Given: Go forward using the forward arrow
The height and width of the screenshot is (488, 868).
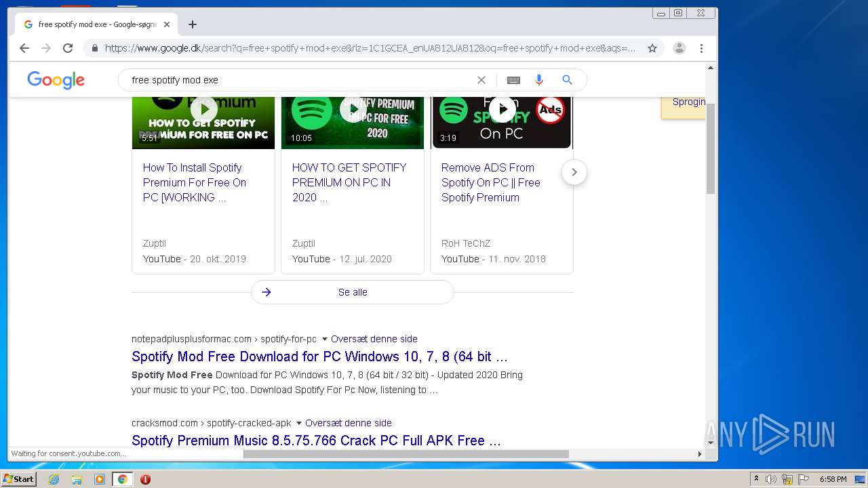Looking at the screenshot, I should point(46,48).
